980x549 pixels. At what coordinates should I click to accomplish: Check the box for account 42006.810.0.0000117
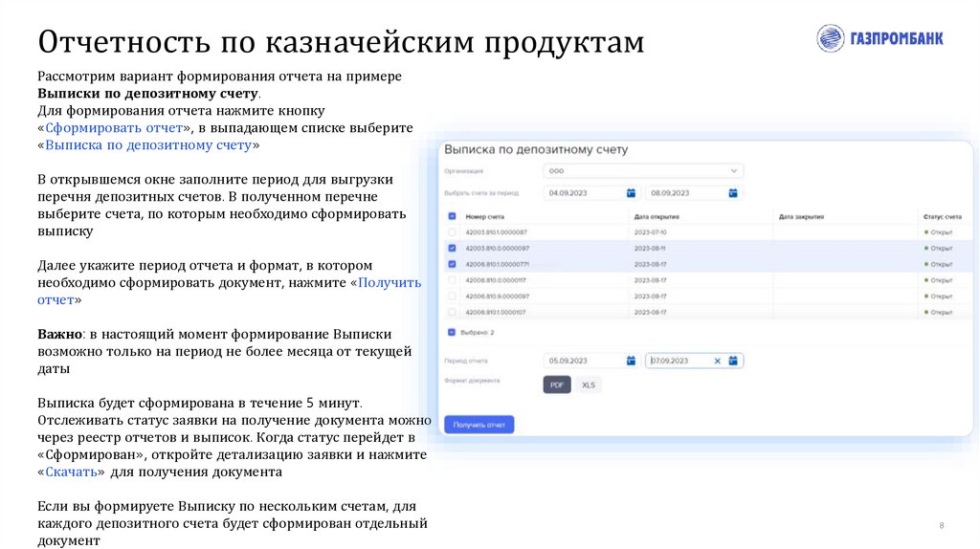coord(452,280)
